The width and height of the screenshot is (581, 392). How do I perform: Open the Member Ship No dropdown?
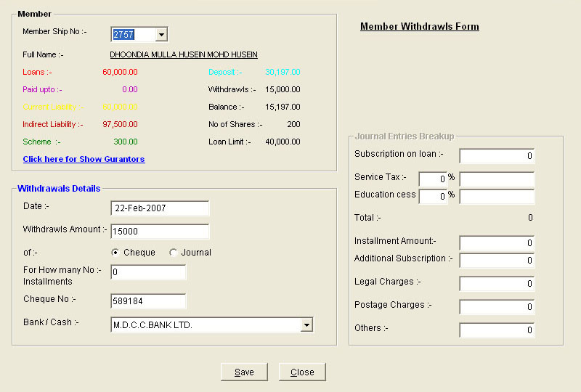click(x=161, y=35)
